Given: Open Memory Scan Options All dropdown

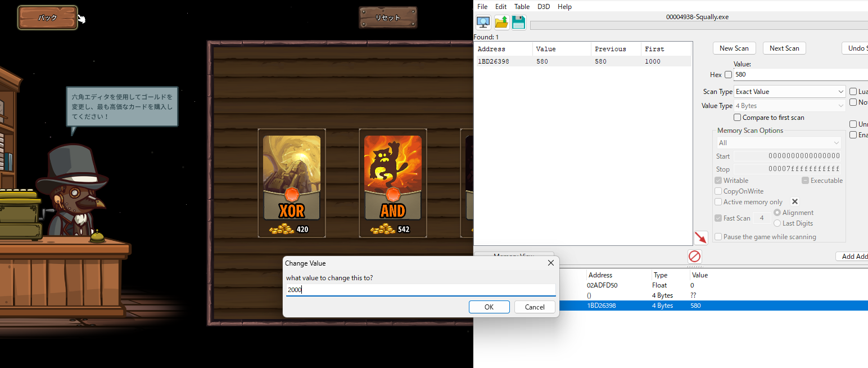Looking at the screenshot, I should (x=779, y=143).
